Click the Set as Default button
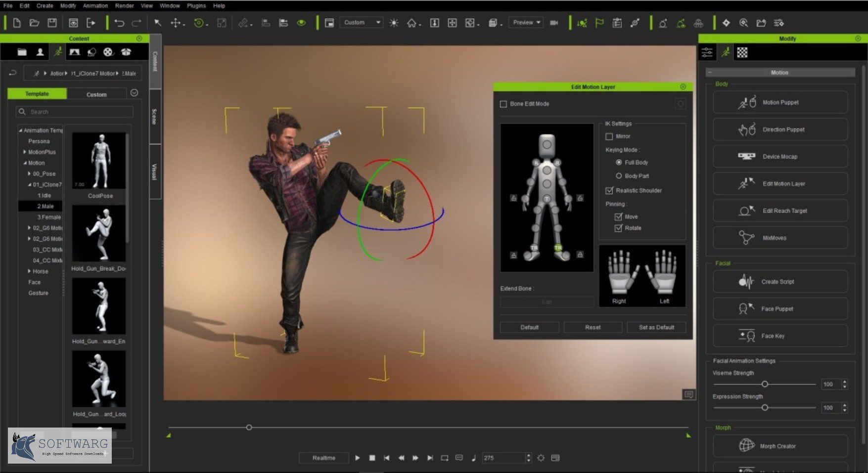 656,327
